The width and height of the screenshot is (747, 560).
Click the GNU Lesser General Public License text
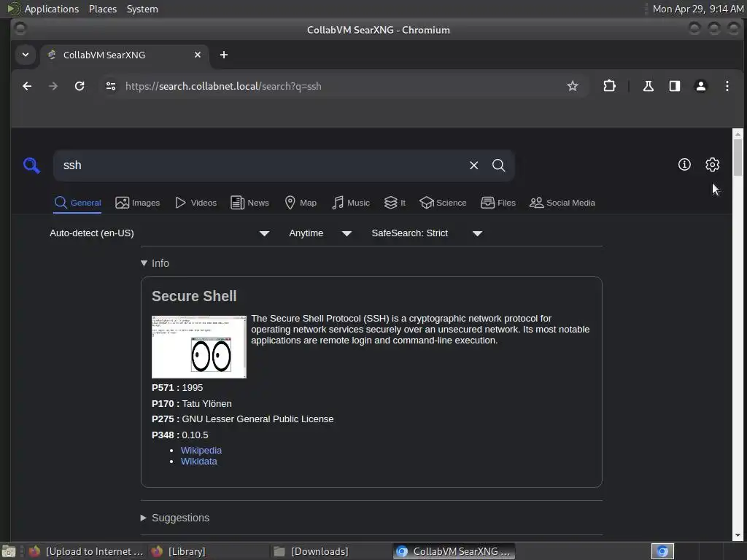(258, 419)
